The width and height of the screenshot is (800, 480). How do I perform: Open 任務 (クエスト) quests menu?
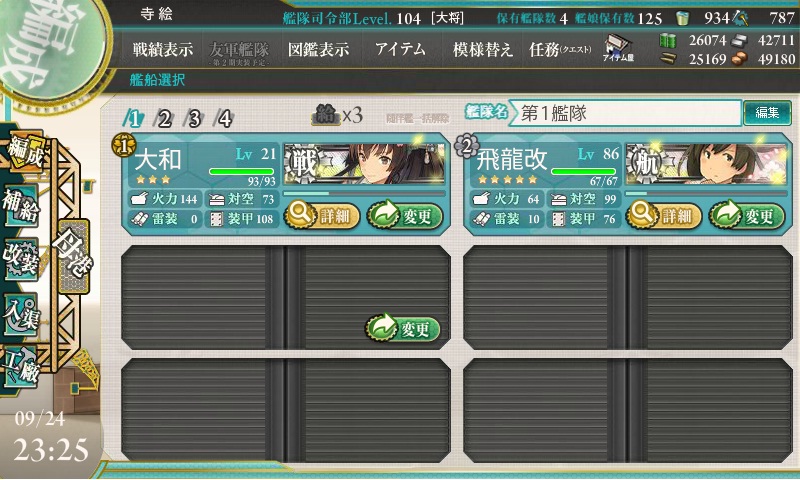pos(560,49)
